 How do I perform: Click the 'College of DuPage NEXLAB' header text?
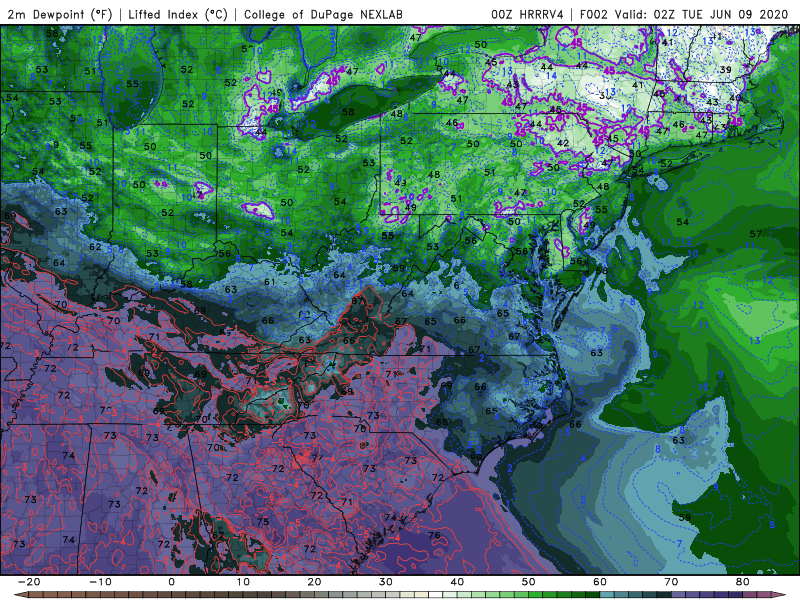pyautogui.click(x=323, y=14)
